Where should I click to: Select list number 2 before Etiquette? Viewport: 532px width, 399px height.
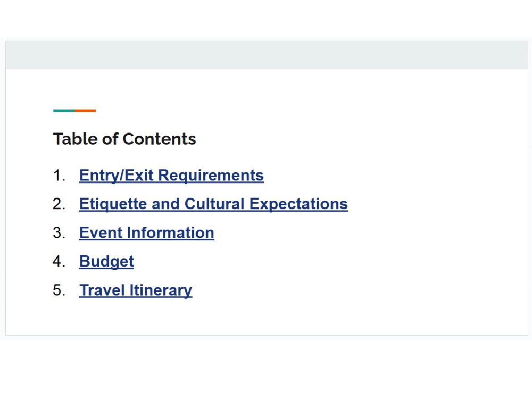(x=59, y=204)
